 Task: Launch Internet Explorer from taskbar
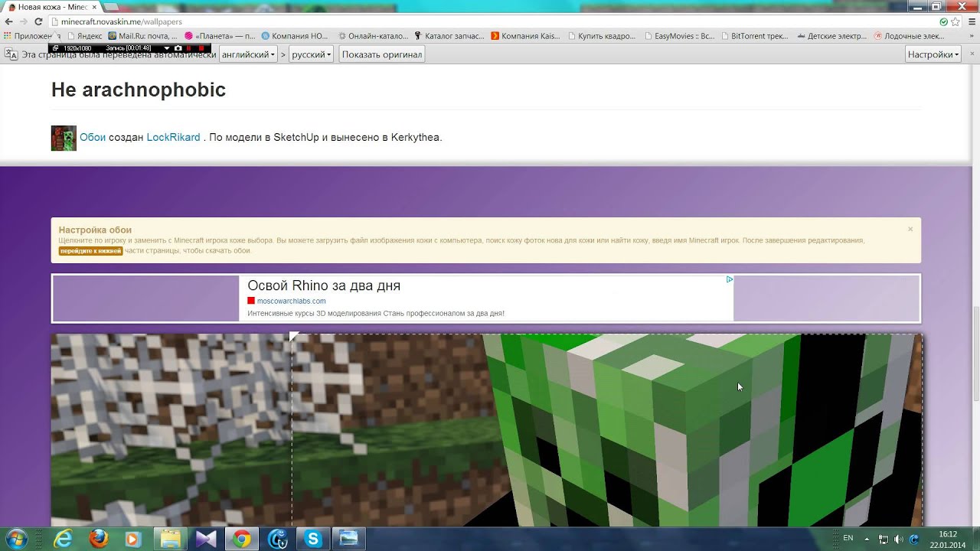(63, 539)
